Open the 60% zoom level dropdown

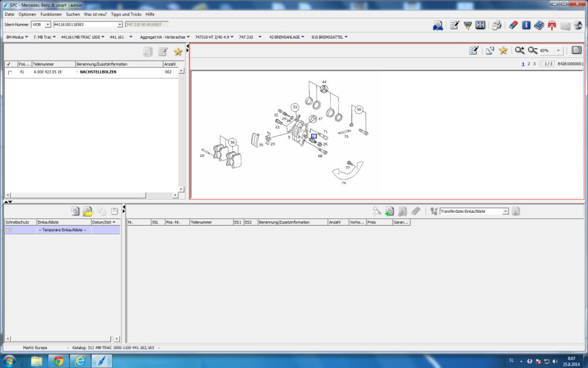[x=559, y=50]
